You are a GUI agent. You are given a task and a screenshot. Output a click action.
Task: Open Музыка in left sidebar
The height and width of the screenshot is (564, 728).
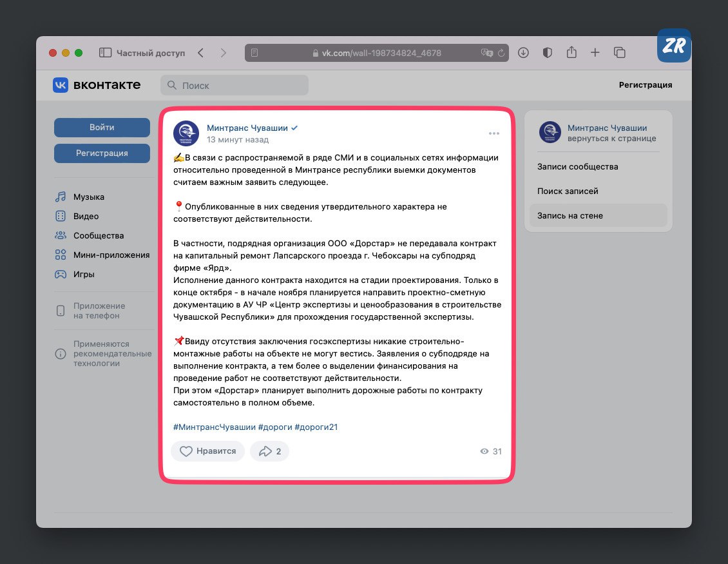tap(88, 197)
